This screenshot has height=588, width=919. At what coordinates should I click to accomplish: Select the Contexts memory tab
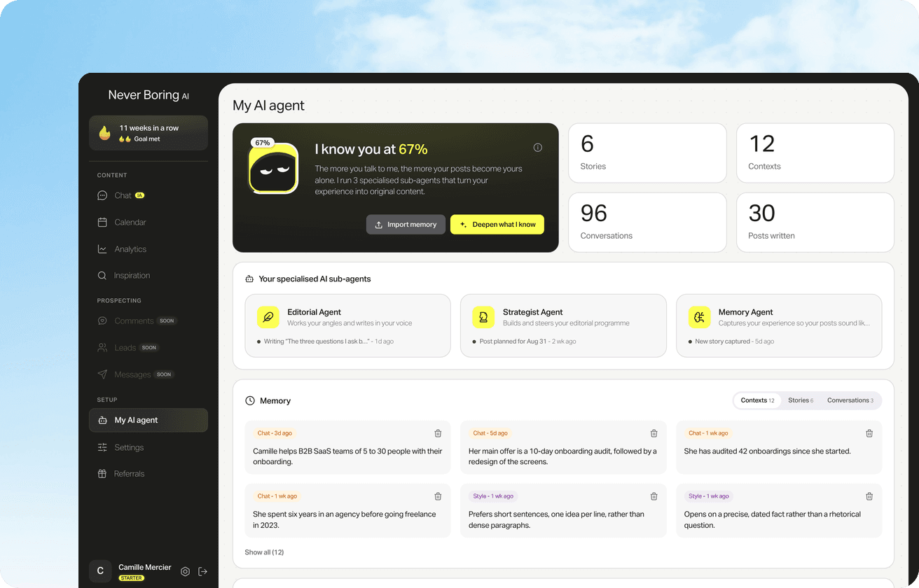(757, 400)
